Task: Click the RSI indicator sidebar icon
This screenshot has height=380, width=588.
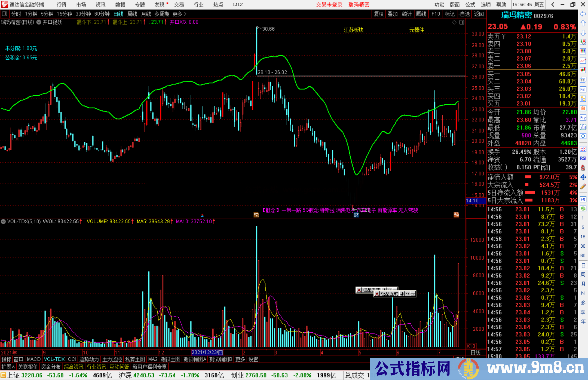Action: (583, 158)
